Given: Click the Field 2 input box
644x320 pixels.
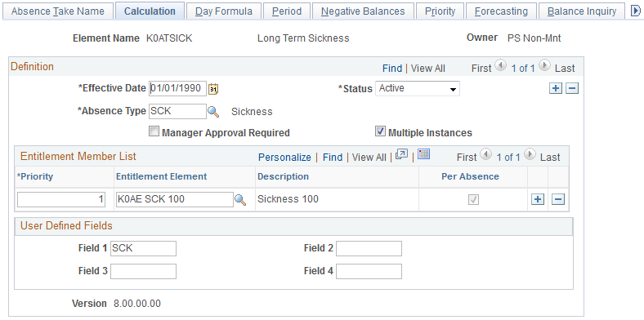Looking at the screenshot, I should (x=369, y=249).
